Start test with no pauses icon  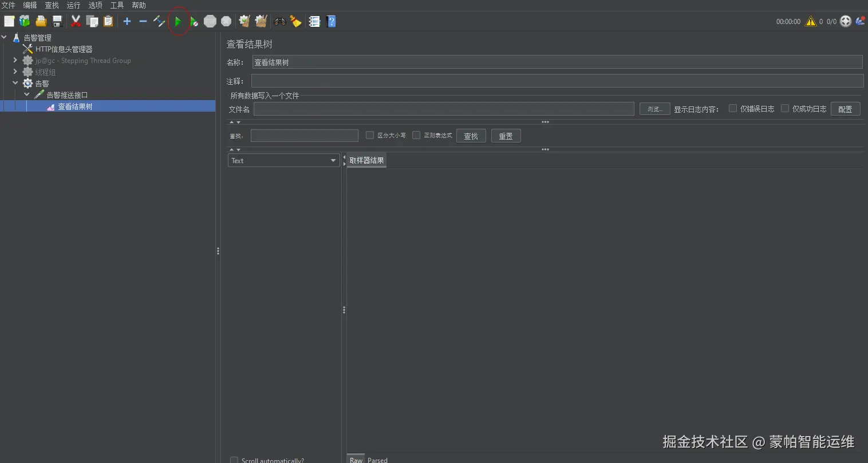[x=194, y=21]
